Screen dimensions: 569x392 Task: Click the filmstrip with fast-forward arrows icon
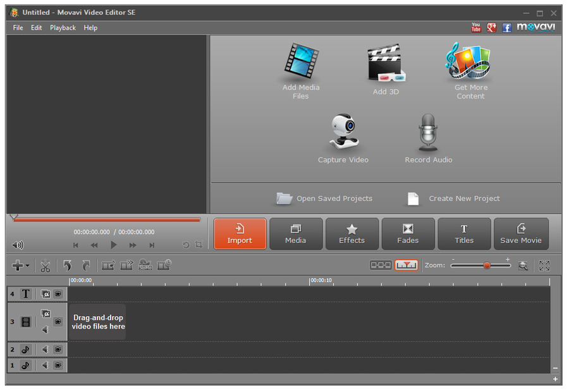(126, 266)
